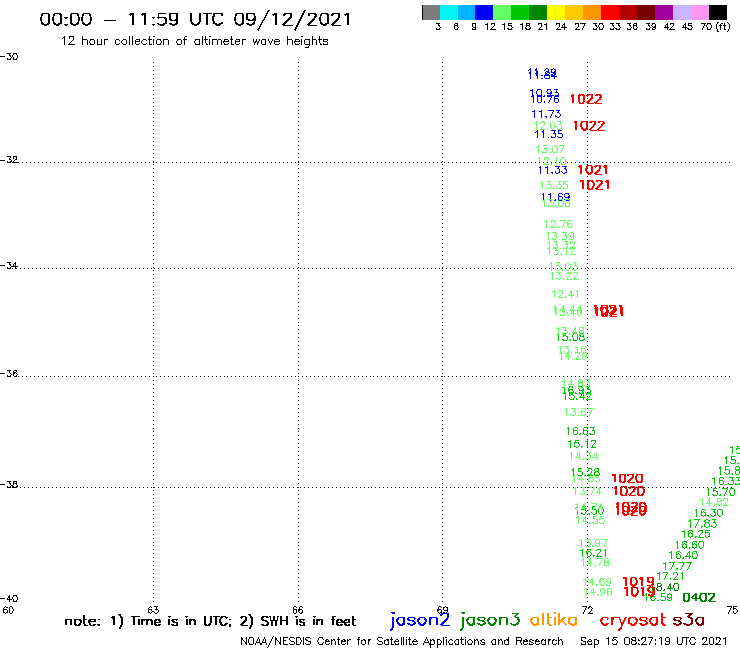Select the wave height value 13.22

[x=564, y=277]
